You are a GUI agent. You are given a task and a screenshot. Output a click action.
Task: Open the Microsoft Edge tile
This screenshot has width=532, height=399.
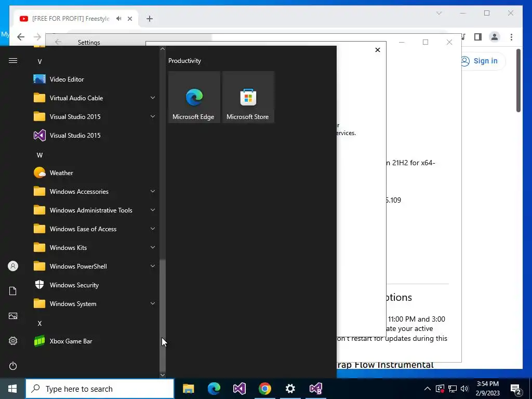point(194,97)
